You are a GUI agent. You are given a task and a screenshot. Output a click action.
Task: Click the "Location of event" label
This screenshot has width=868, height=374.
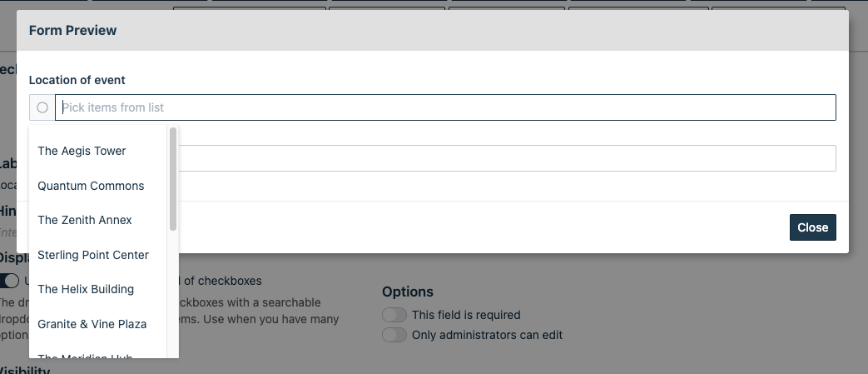click(77, 80)
